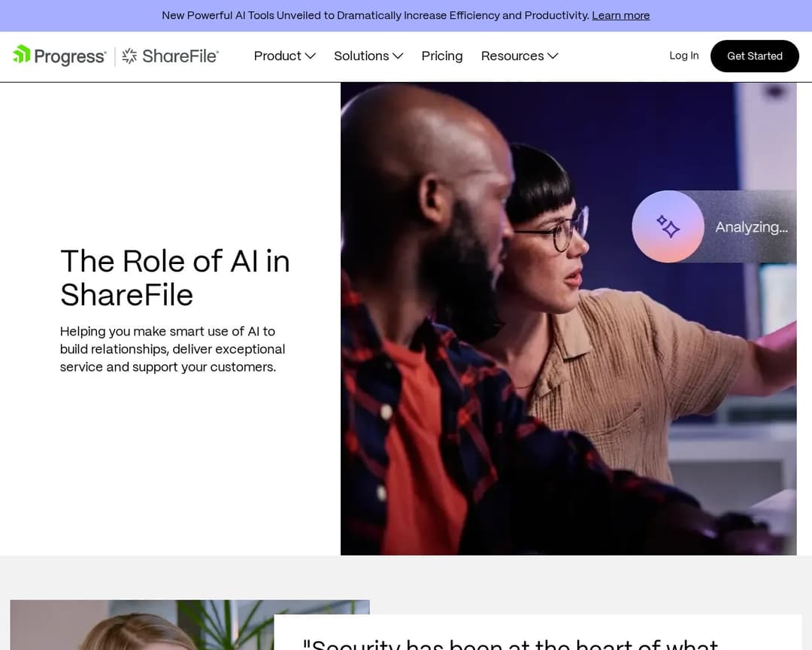Open the Solutions menu
This screenshot has height=650, width=812.
(368, 56)
